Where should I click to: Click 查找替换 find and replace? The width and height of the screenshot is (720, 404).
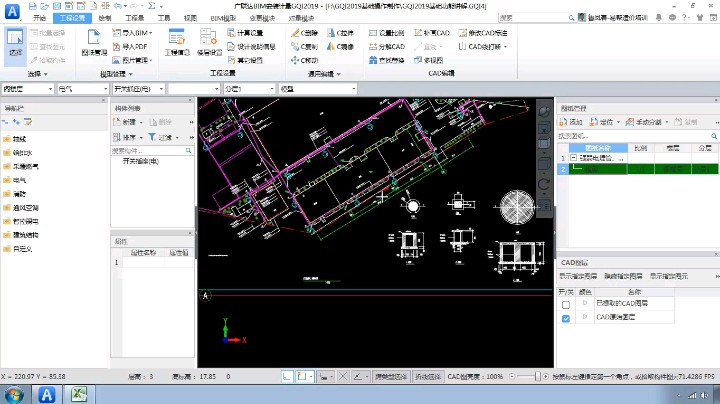pyautogui.click(x=387, y=60)
